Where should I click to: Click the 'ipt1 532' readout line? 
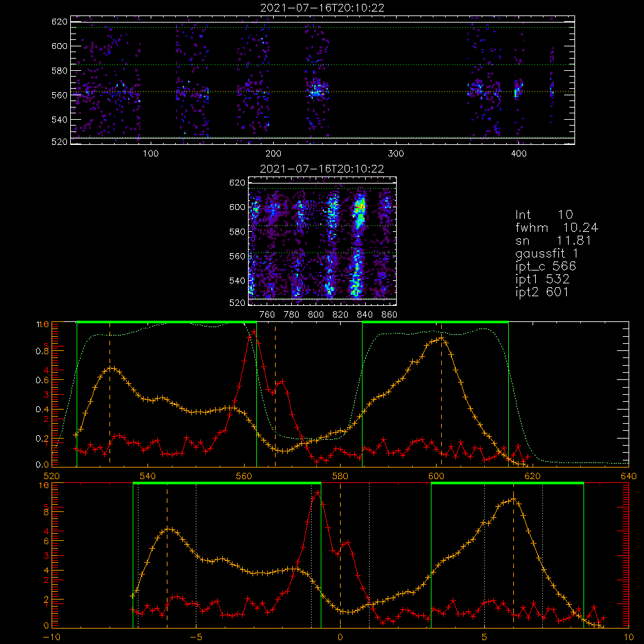pos(542,279)
